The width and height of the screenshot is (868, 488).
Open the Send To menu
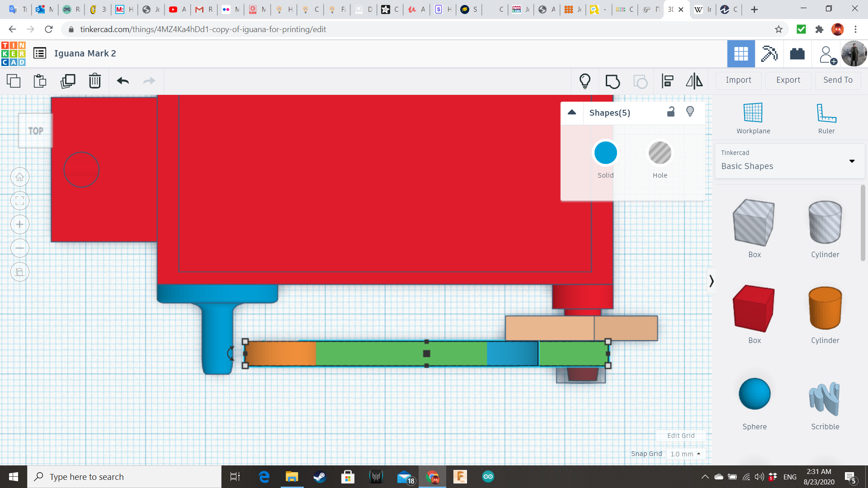coord(838,80)
